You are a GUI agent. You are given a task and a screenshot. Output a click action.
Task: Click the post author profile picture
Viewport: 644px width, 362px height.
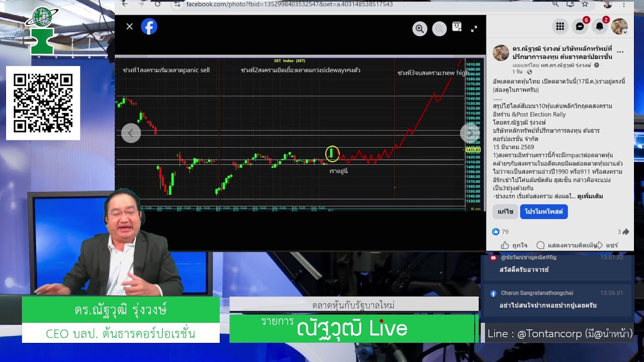pos(501,53)
